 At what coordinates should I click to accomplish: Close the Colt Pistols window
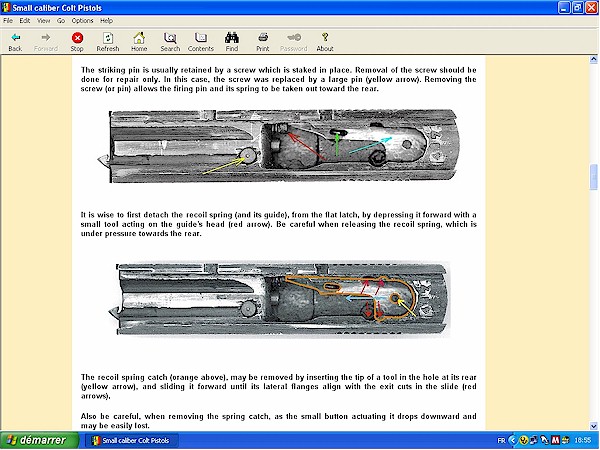(x=591, y=8)
